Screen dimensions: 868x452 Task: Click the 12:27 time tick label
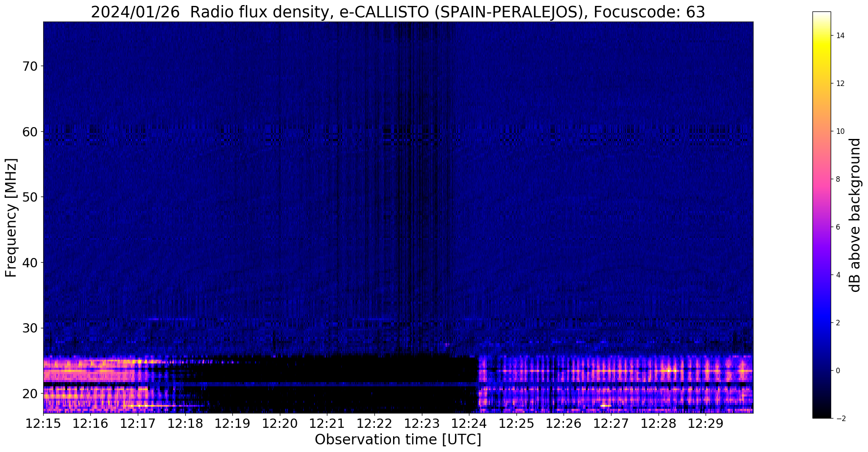(611, 423)
